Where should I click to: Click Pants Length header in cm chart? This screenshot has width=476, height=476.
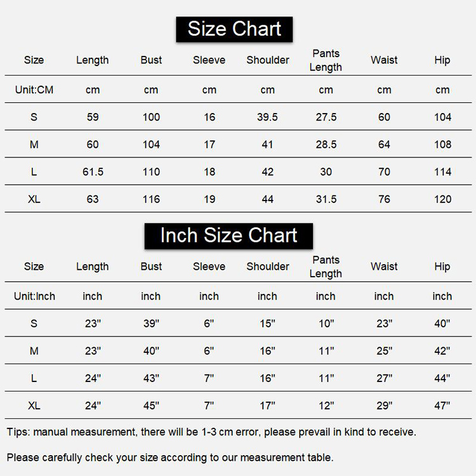326,60
